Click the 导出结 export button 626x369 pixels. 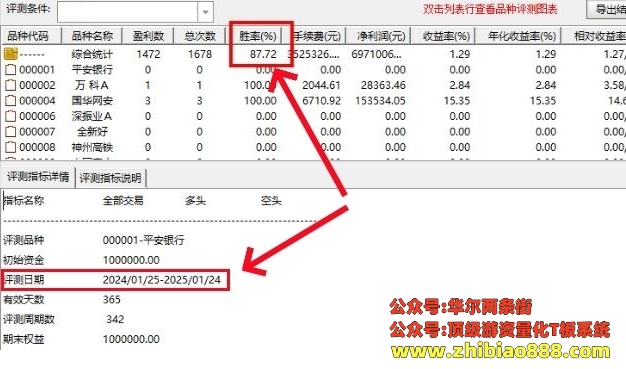point(606,9)
